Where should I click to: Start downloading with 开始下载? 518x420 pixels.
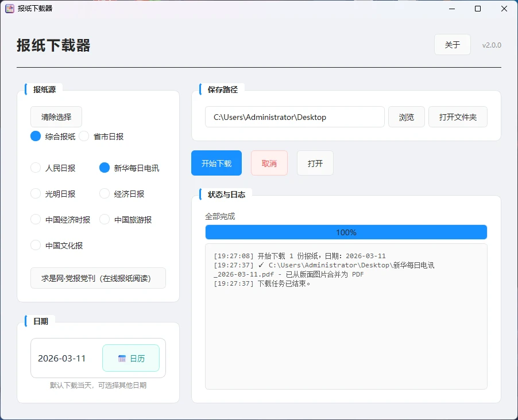pos(217,163)
